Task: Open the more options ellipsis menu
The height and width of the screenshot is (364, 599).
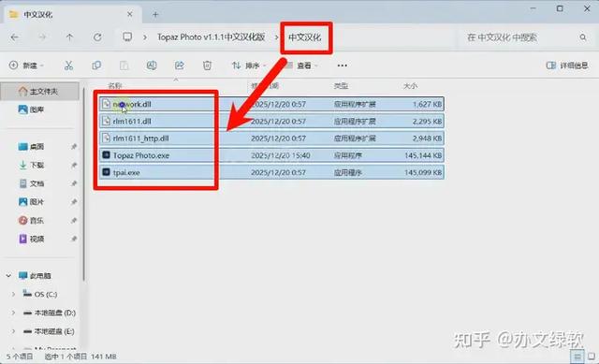Action: pyautogui.click(x=343, y=66)
